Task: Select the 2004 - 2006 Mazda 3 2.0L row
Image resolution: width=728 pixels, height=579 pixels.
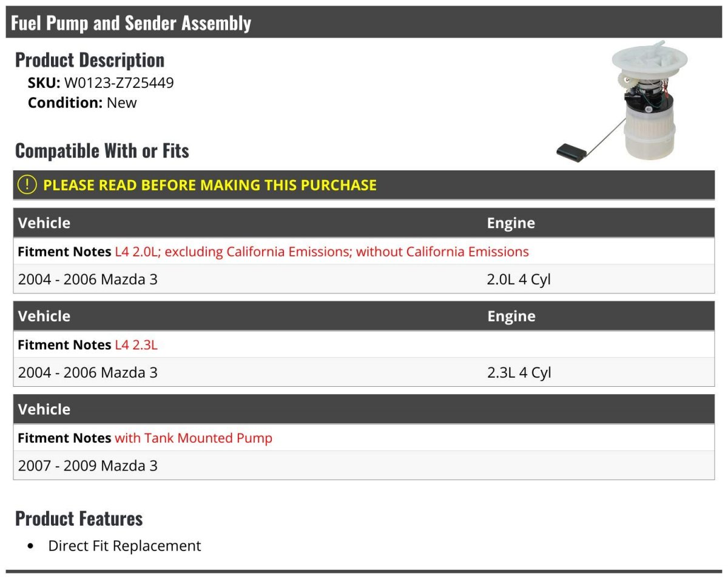Action: tap(364, 279)
